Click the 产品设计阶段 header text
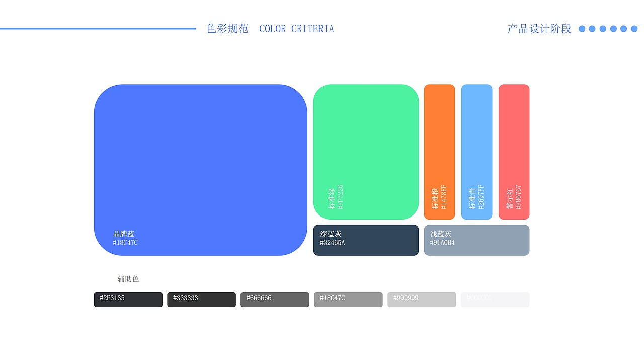Screen dimensions: 644x360 (x=539, y=29)
